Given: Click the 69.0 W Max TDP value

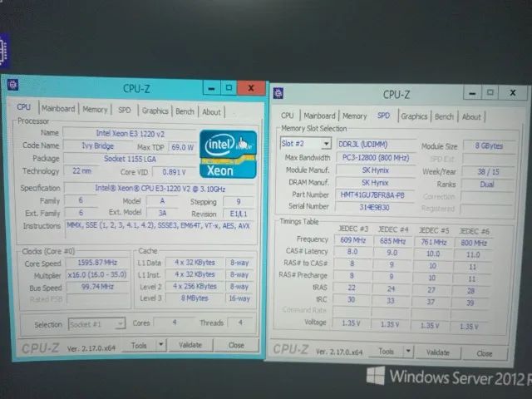Looking at the screenshot, I should point(183,147).
